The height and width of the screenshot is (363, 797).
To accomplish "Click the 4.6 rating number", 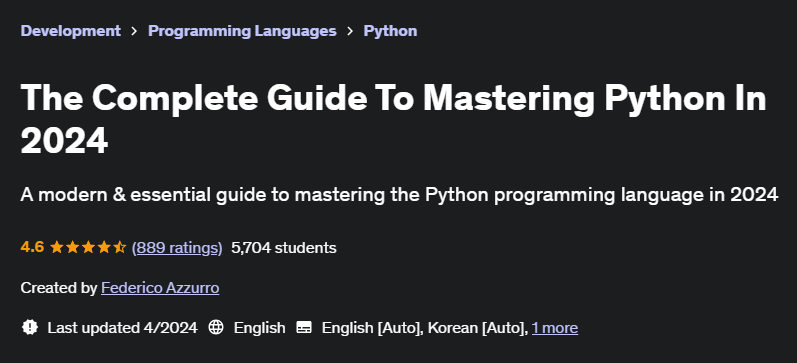I will click(32, 248).
